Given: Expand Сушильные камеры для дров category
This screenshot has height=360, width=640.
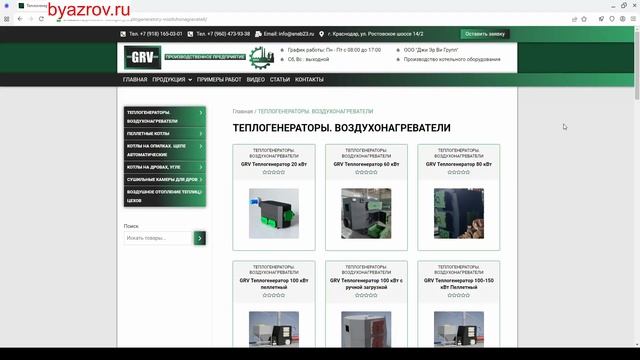Looking at the screenshot, I should [x=165, y=179].
